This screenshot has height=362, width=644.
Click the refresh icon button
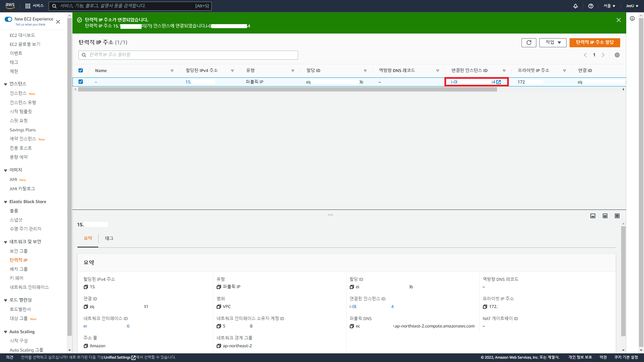529,43
